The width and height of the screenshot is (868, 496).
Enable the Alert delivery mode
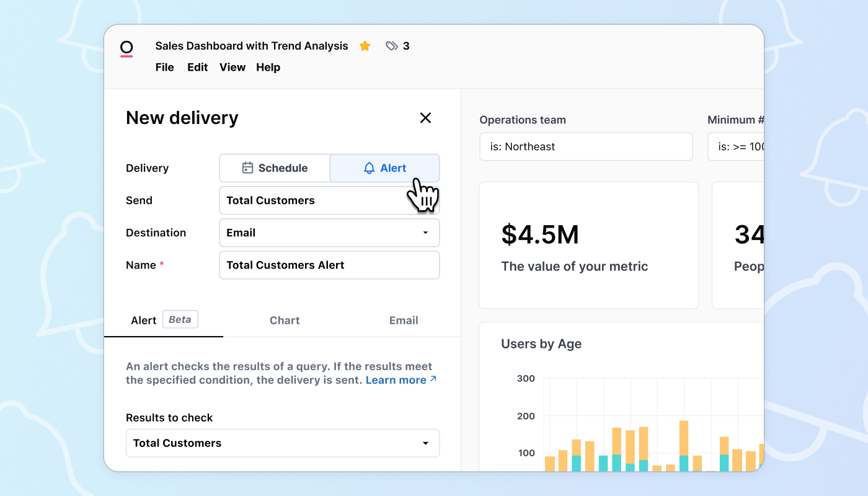pyautogui.click(x=384, y=167)
